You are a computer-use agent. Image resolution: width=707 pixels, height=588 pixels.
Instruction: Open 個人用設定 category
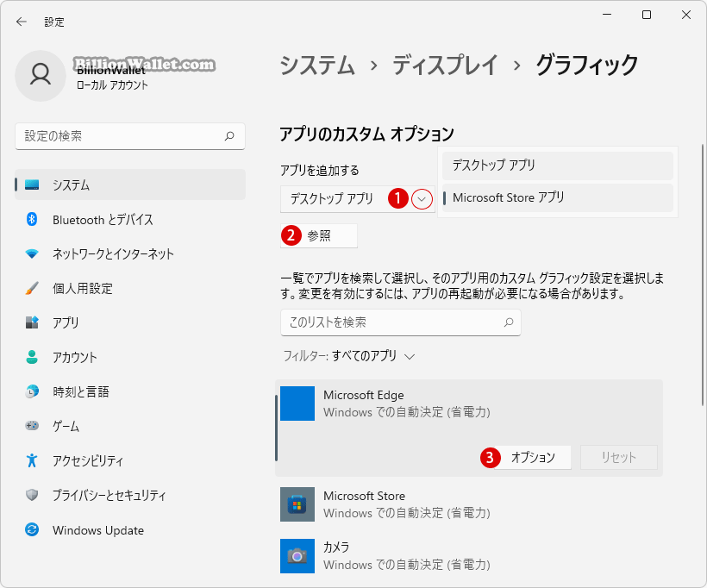pos(130,288)
